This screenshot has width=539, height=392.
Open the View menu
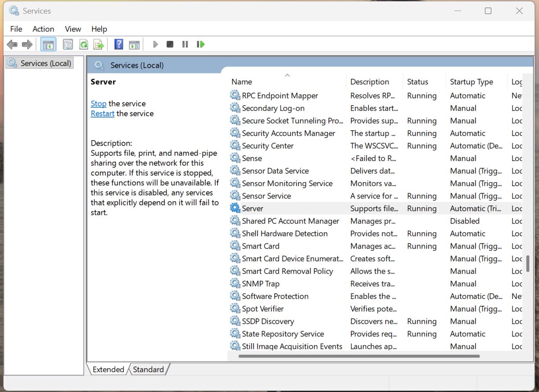tap(73, 29)
